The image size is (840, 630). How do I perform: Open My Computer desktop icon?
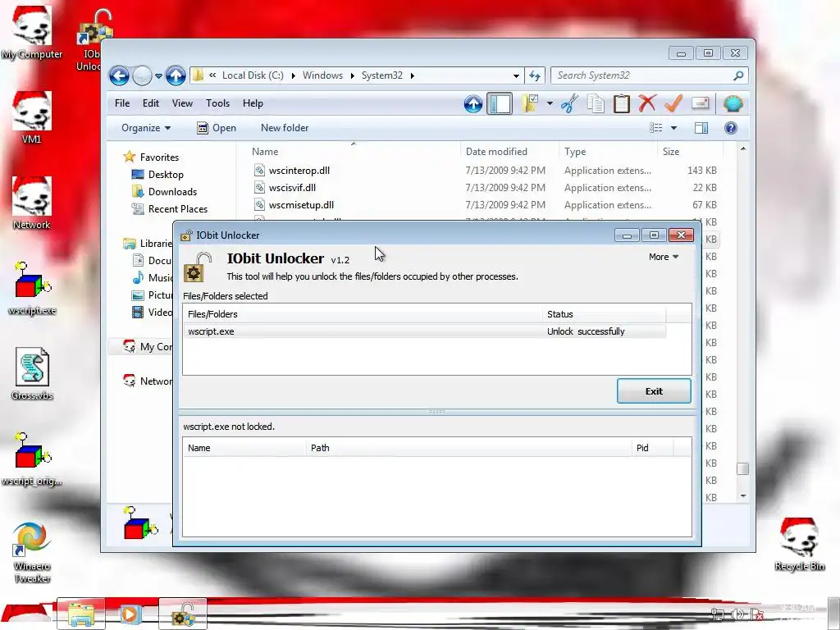tap(32, 33)
